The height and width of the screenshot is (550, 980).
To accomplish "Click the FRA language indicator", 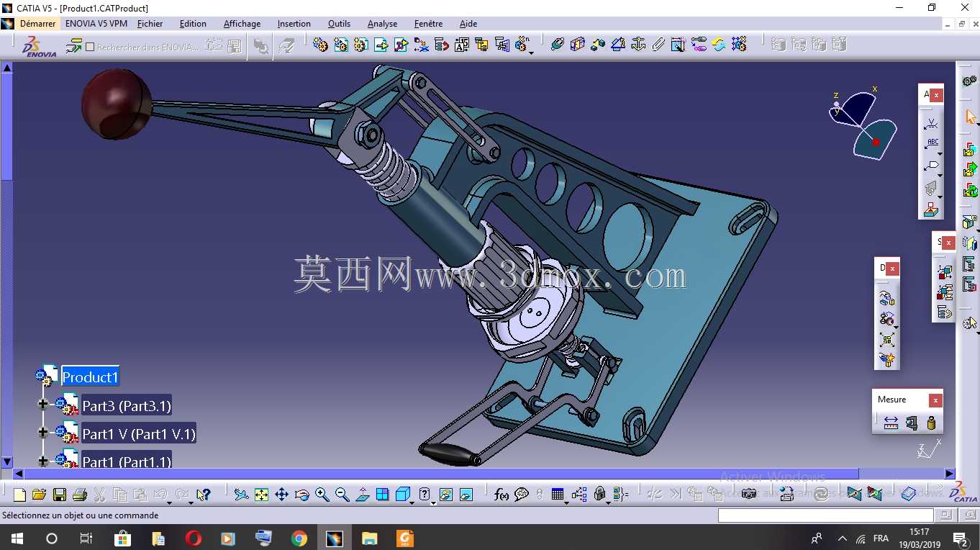I will tap(881, 538).
